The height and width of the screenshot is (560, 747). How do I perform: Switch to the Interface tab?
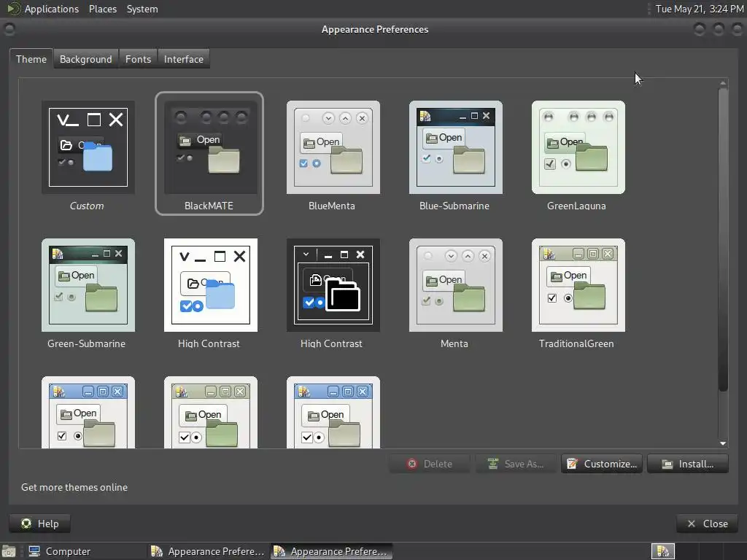pyautogui.click(x=183, y=59)
